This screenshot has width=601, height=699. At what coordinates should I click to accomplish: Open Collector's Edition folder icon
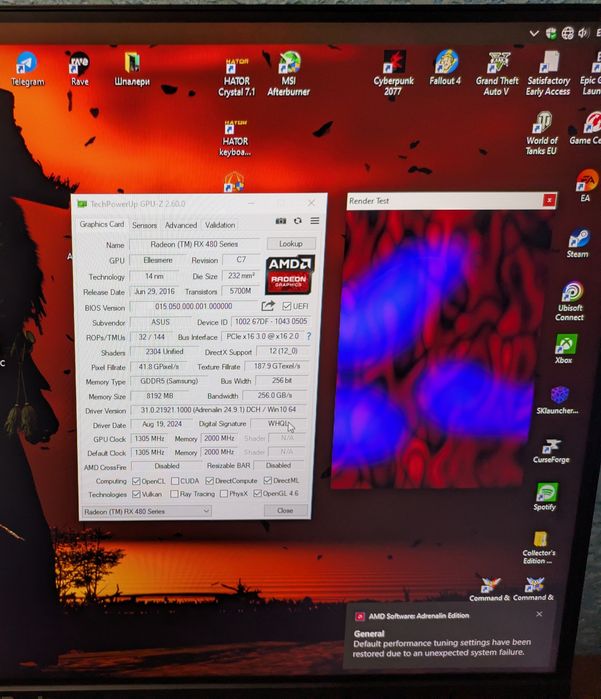(539, 547)
